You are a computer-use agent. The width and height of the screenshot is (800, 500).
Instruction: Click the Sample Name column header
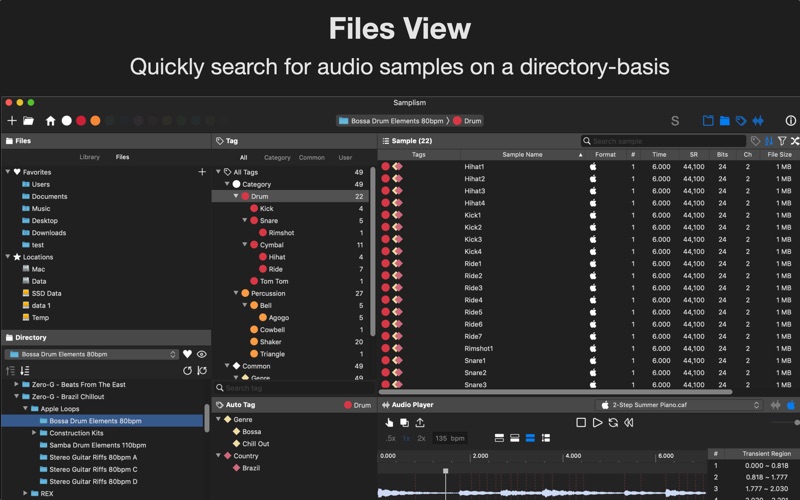(522, 155)
